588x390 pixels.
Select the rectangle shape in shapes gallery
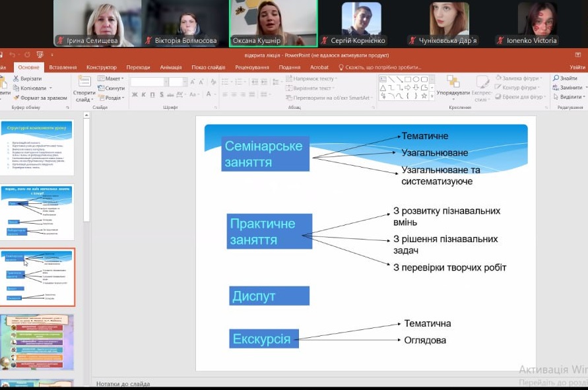tap(408, 79)
